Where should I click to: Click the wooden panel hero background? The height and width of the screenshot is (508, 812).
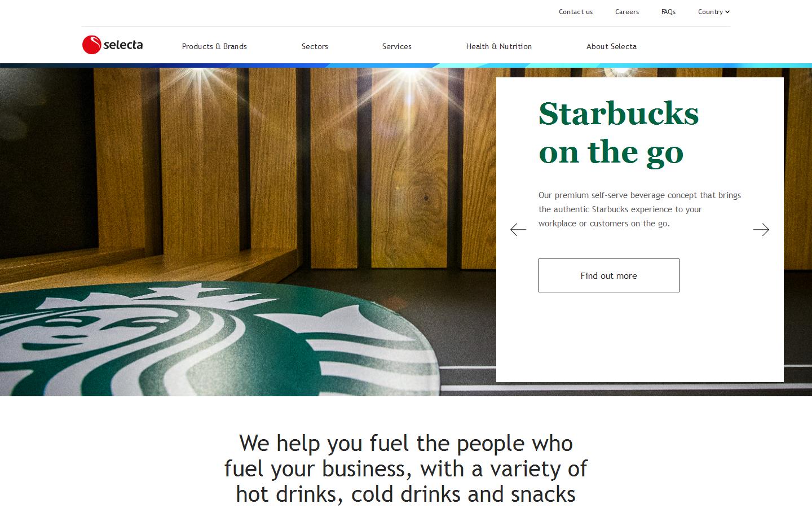248,169
